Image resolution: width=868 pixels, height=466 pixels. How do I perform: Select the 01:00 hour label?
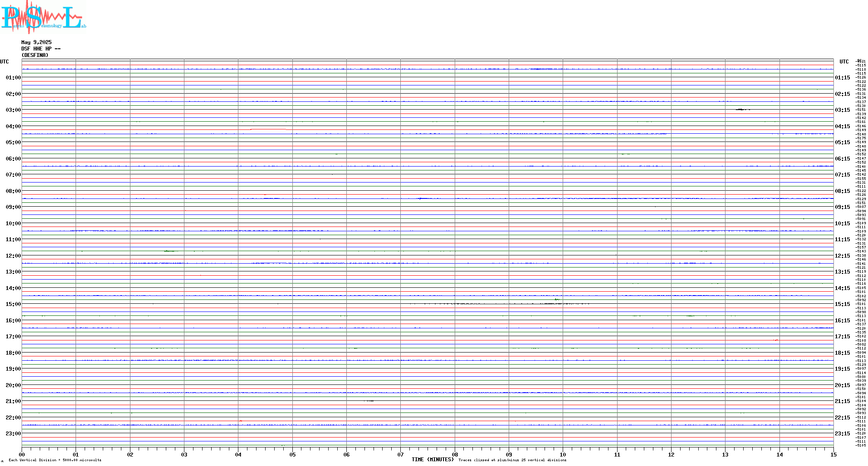click(13, 78)
